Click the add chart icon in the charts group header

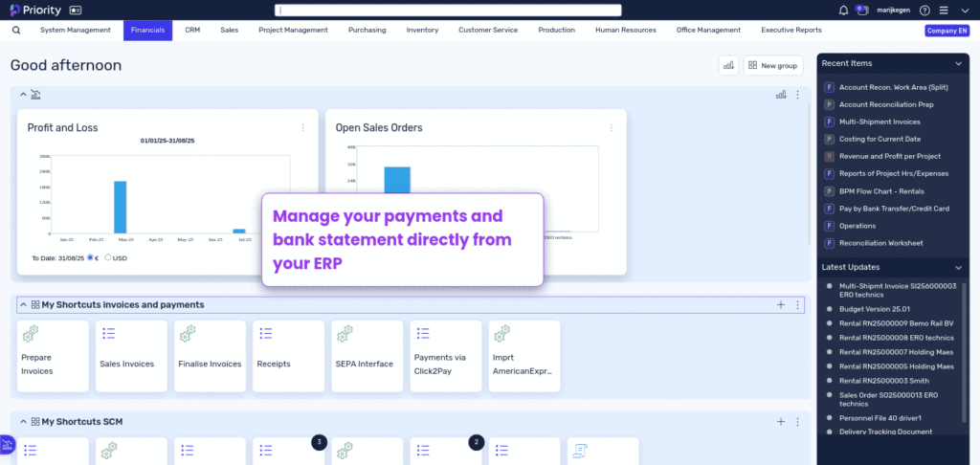[x=781, y=95]
